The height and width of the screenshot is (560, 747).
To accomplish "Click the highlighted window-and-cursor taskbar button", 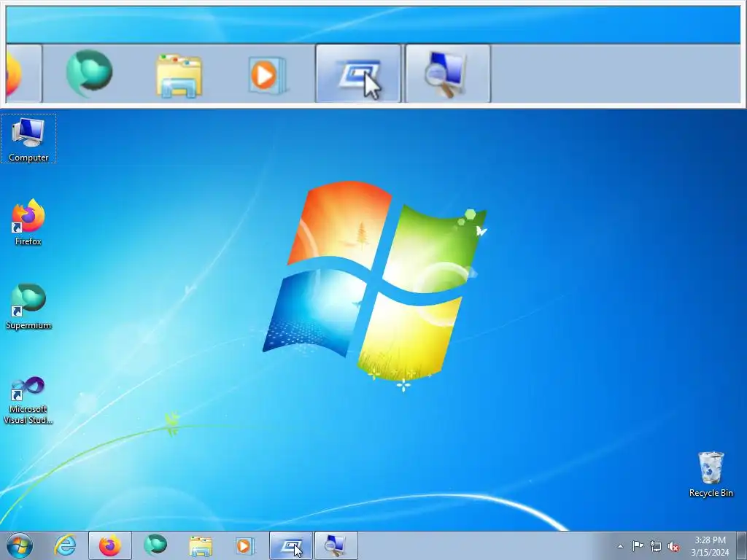I will (x=291, y=545).
